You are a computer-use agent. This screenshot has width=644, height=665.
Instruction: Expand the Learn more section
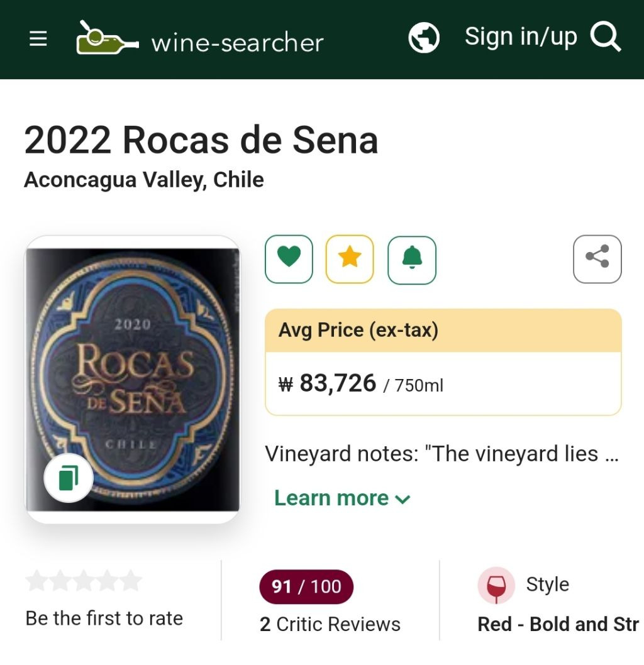pos(331,498)
